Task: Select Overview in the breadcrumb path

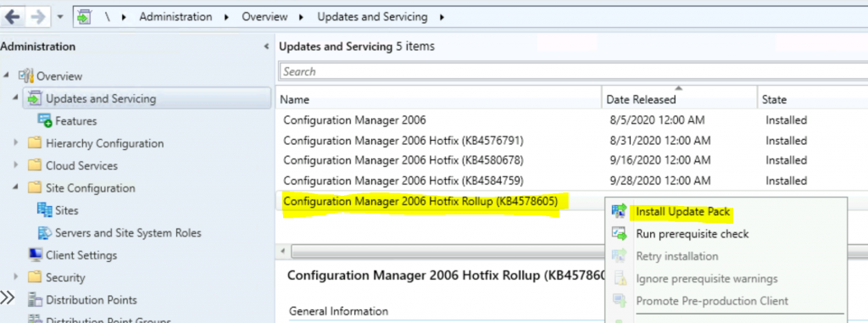Action: [x=264, y=17]
